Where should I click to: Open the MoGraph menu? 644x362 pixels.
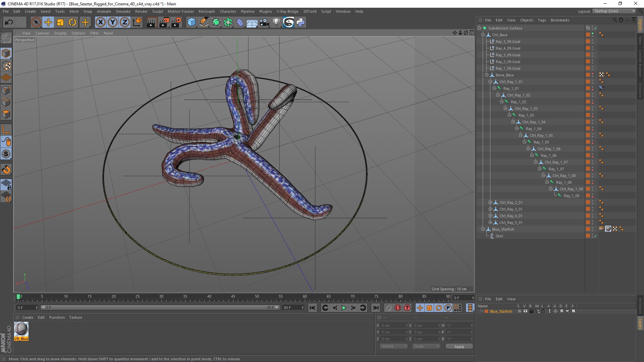click(207, 11)
